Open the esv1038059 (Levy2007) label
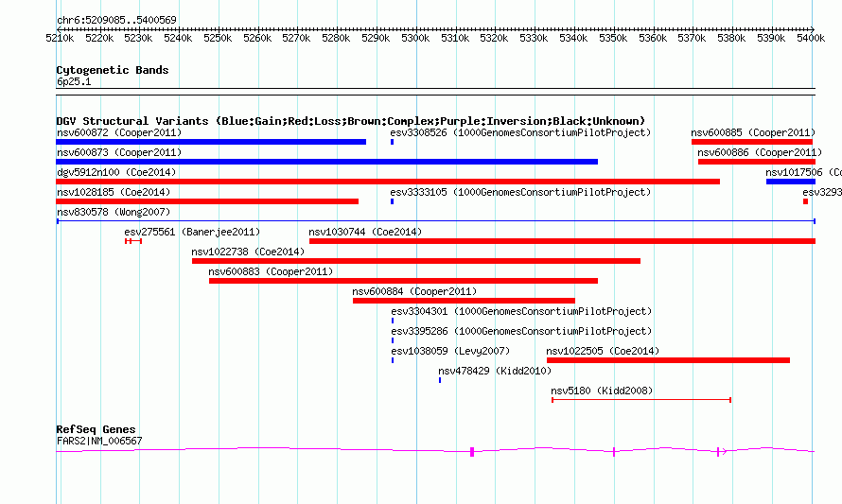The height and width of the screenshot is (504, 842). pyautogui.click(x=450, y=351)
